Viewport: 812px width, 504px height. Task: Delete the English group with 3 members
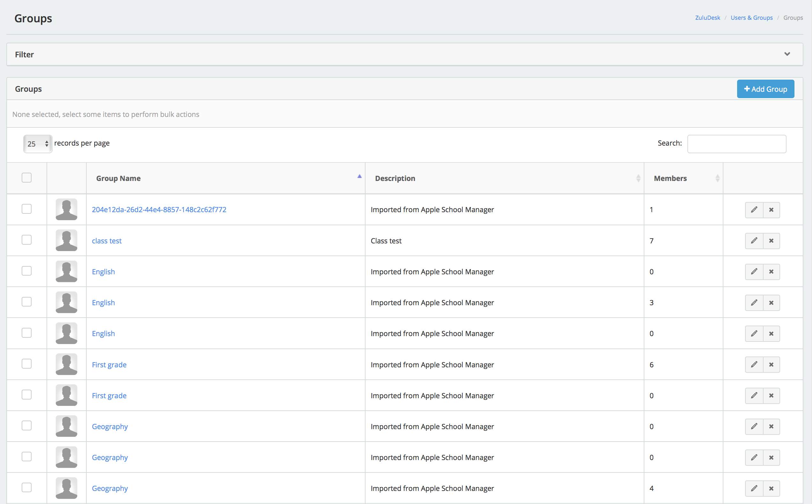[x=771, y=303]
